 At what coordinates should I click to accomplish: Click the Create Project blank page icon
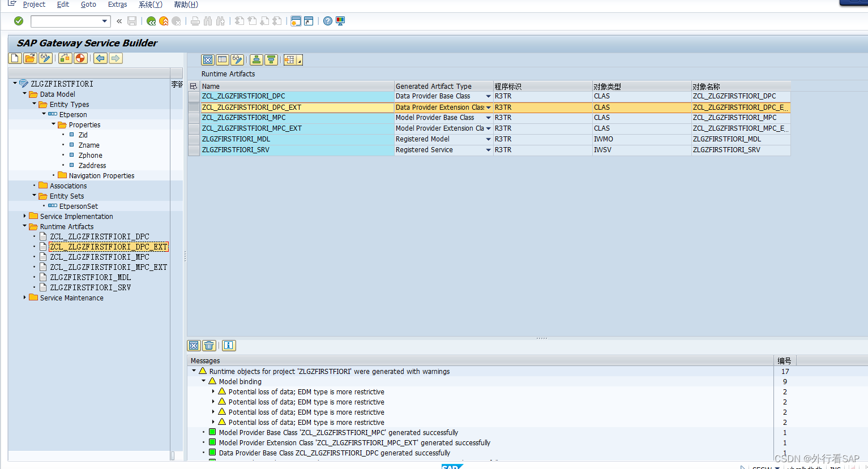tap(15, 58)
